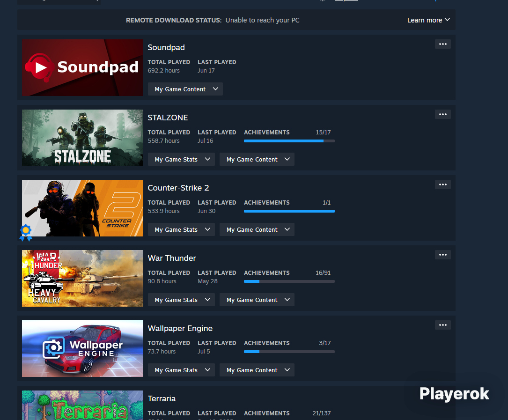
Task: Click STALZONE last played Jul 16
Action: (206, 140)
